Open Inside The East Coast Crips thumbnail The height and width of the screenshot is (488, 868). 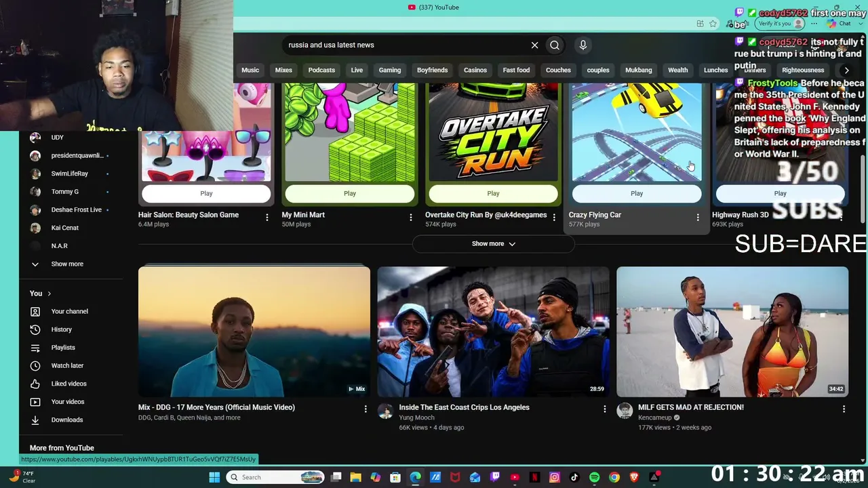click(x=493, y=331)
